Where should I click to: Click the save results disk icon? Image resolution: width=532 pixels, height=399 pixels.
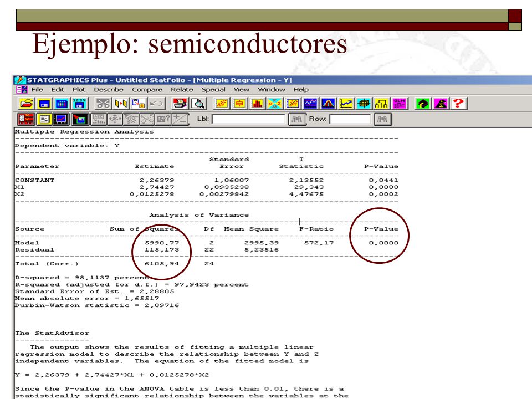coord(80,119)
